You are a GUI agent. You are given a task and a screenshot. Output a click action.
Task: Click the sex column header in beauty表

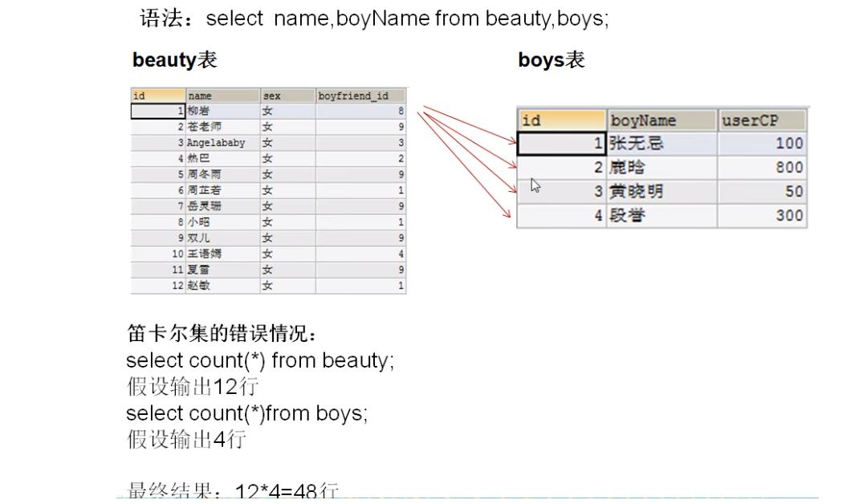[x=273, y=95]
